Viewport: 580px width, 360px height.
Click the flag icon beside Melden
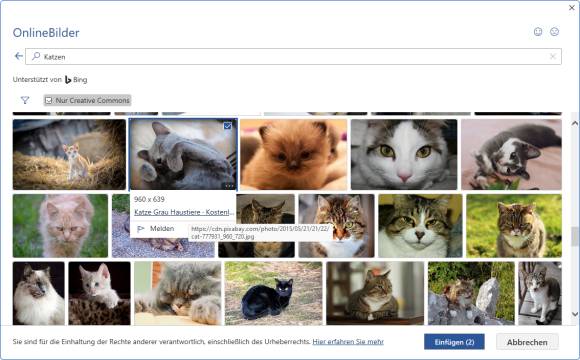click(141, 229)
